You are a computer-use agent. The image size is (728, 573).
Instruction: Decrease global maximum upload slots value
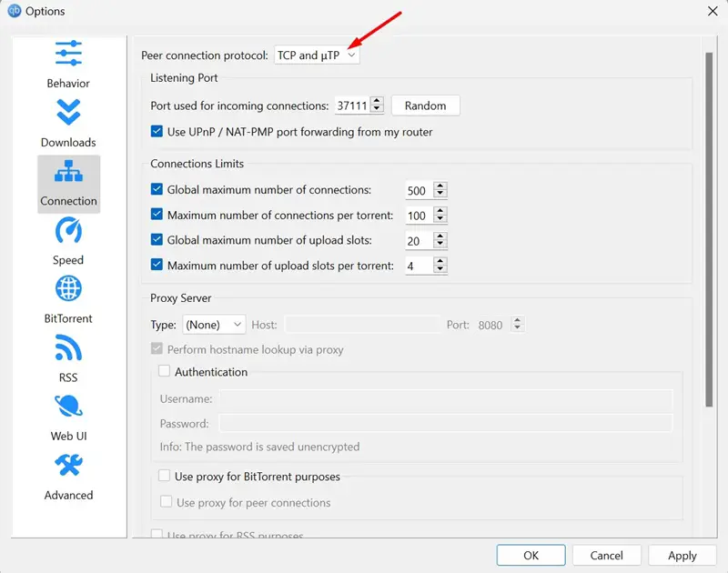point(440,245)
